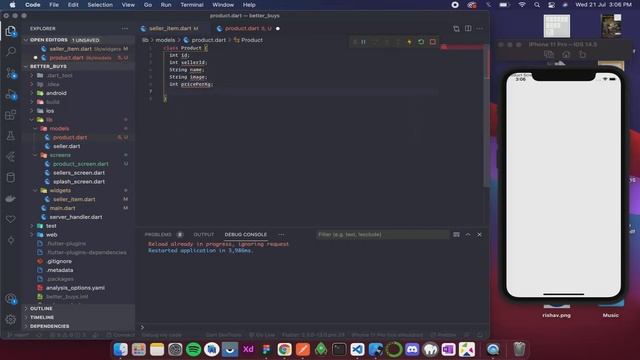This screenshot has width=640, height=360.
Task: Open the Extensions view
Action: pos(11,116)
